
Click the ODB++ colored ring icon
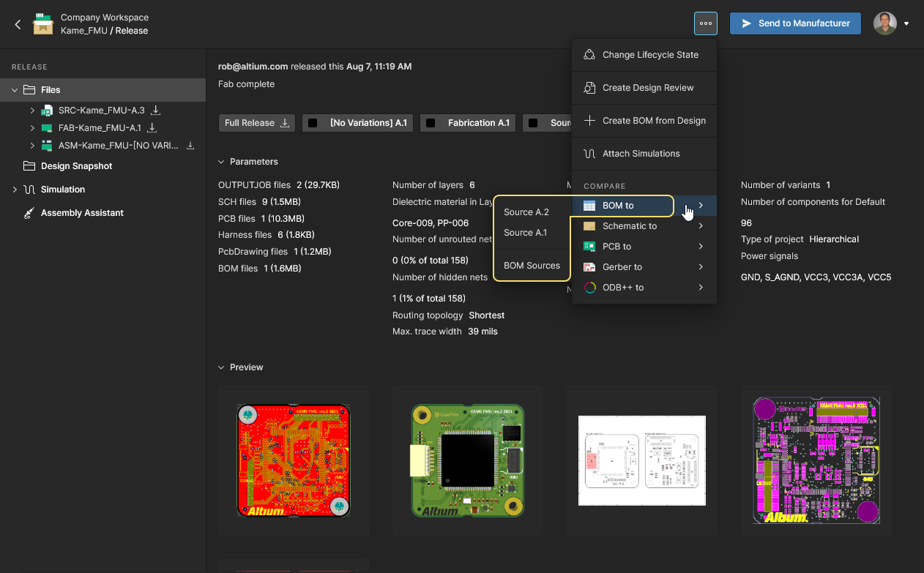tap(589, 288)
